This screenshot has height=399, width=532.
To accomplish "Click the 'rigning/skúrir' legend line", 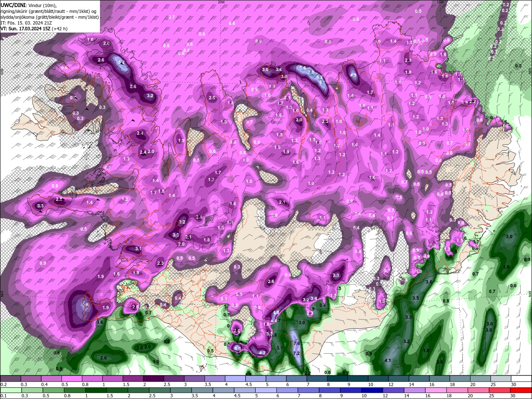I will 49,11.
